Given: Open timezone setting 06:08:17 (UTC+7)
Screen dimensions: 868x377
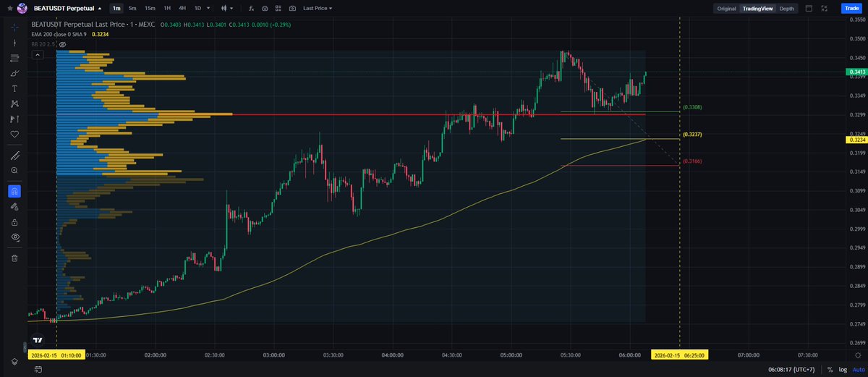Looking at the screenshot, I should click(x=793, y=369).
